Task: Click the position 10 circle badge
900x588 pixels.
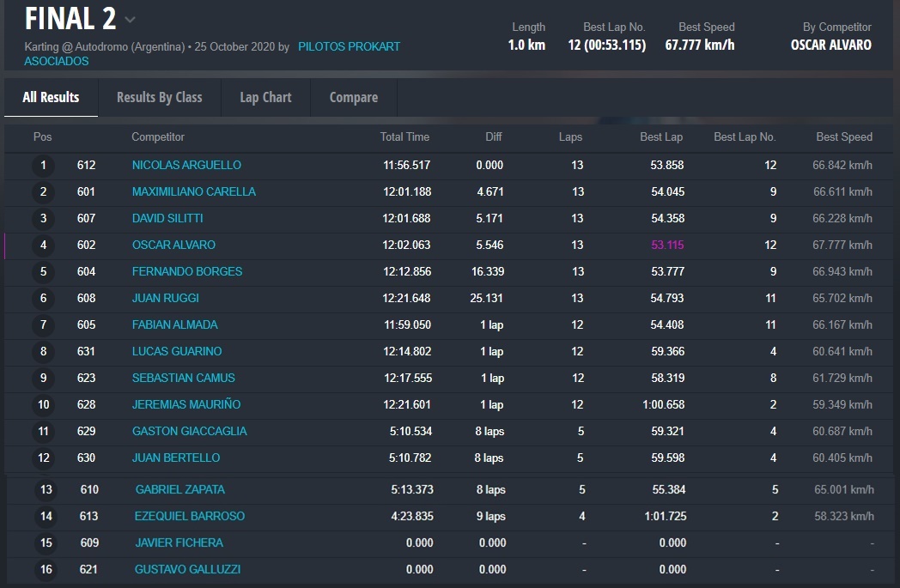Action: 43,404
